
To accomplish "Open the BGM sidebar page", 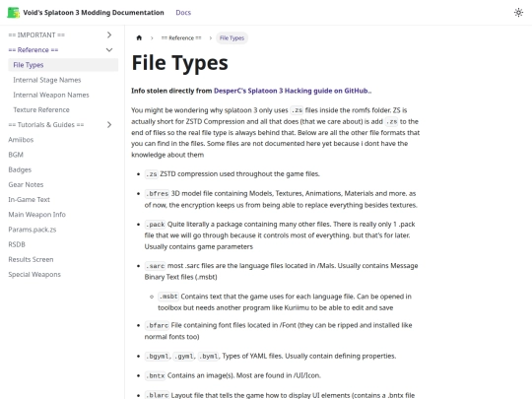I will (16, 155).
